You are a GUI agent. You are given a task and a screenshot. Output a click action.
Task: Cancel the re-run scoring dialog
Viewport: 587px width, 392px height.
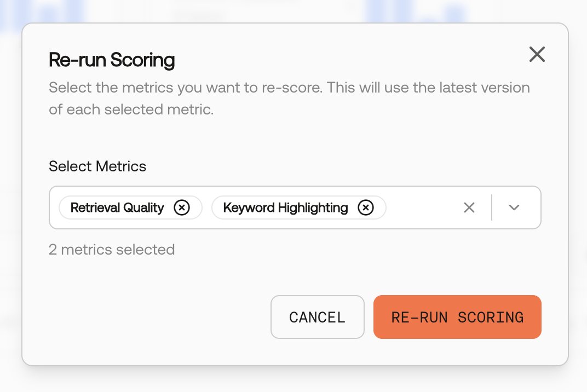pyautogui.click(x=318, y=317)
